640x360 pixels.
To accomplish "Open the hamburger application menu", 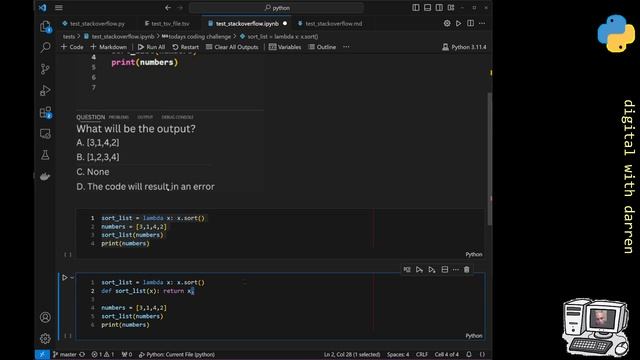I will (x=59, y=8).
